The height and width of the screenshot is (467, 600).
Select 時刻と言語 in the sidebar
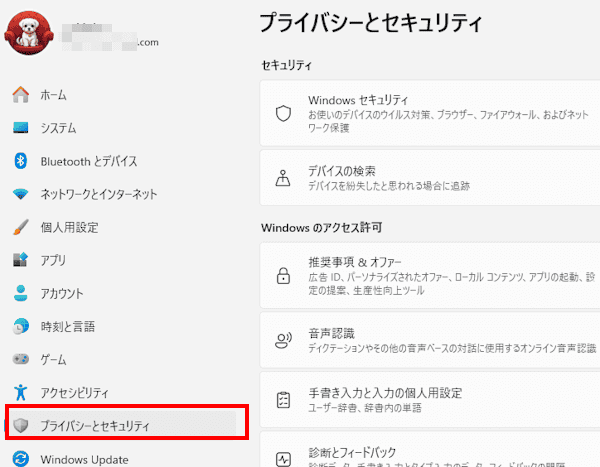[x=68, y=327]
